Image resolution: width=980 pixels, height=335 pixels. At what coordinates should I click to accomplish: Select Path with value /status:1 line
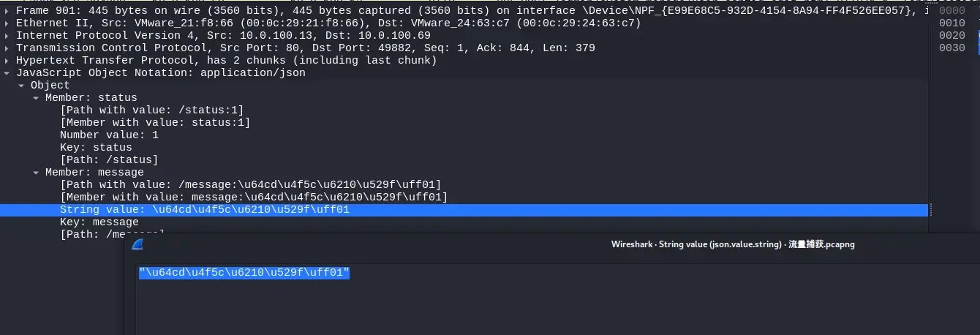152,110
